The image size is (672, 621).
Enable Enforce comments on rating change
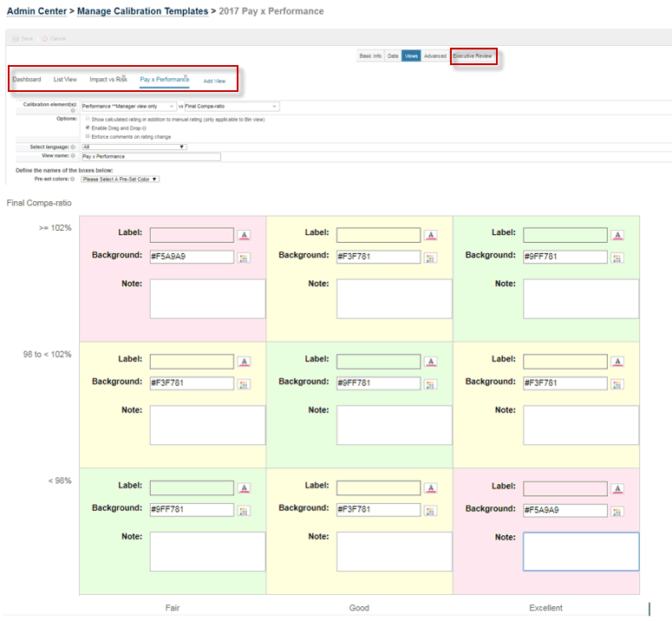88,136
